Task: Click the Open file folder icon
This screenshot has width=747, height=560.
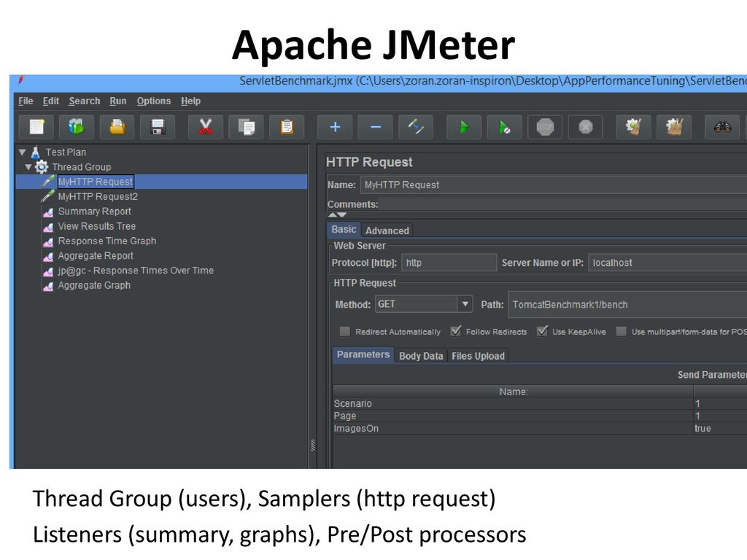Action: click(x=117, y=127)
